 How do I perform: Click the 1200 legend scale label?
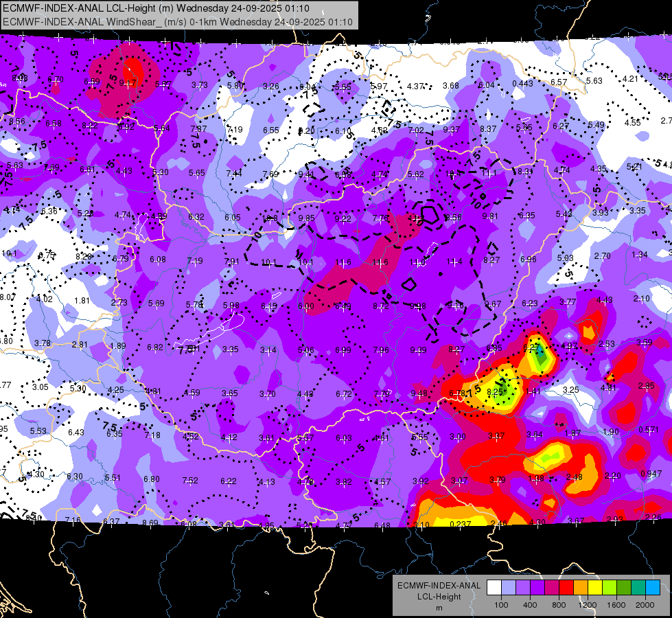point(587,605)
